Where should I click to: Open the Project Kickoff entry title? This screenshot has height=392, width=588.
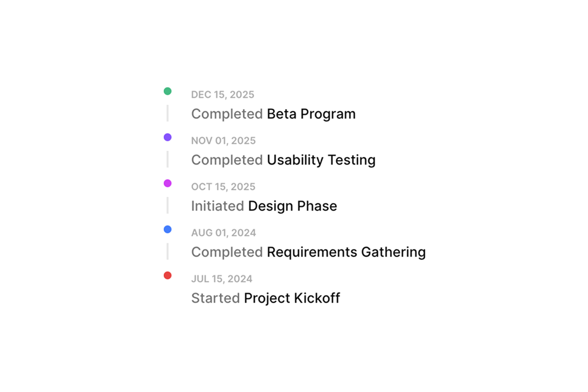tap(292, 298)
